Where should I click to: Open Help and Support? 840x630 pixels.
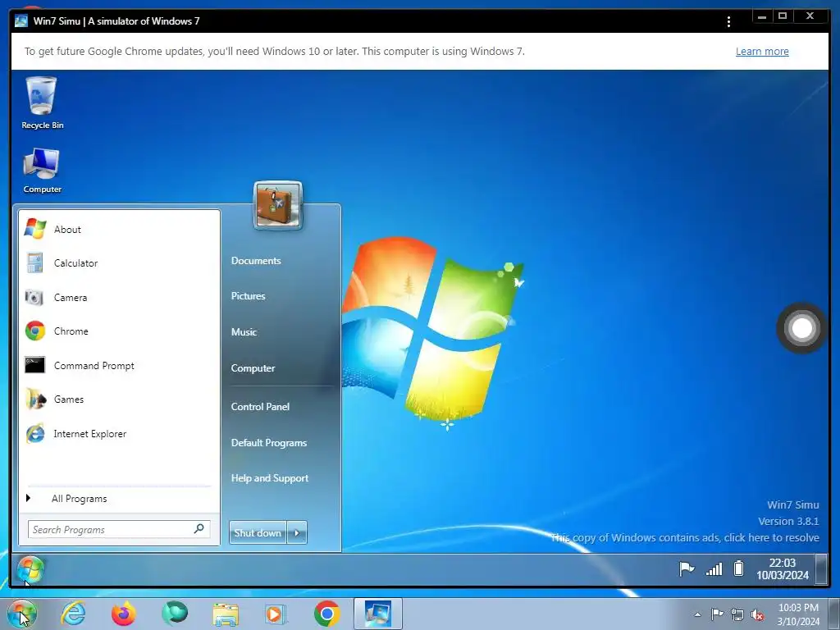coord(269,478)
